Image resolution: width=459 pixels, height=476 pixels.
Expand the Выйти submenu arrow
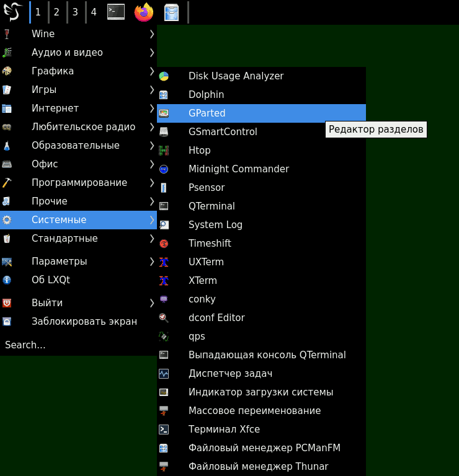152,303
